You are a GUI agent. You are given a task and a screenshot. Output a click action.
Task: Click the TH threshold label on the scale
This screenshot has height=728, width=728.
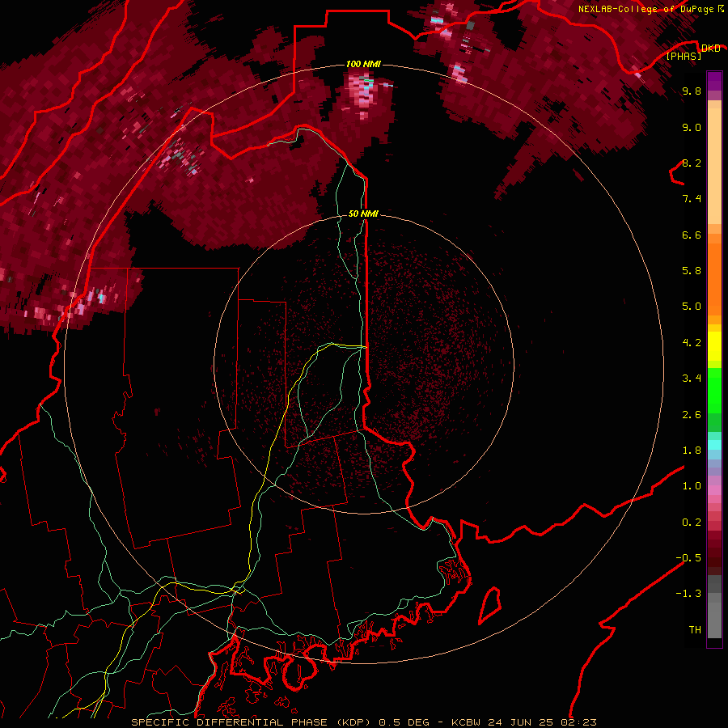coord(695,630)
